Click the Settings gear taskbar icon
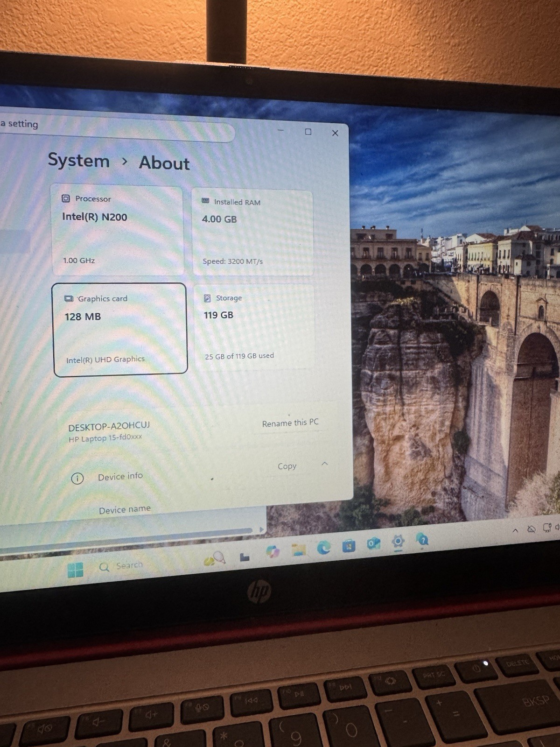This screenshot has height=747, width=560. click(398, 542)
